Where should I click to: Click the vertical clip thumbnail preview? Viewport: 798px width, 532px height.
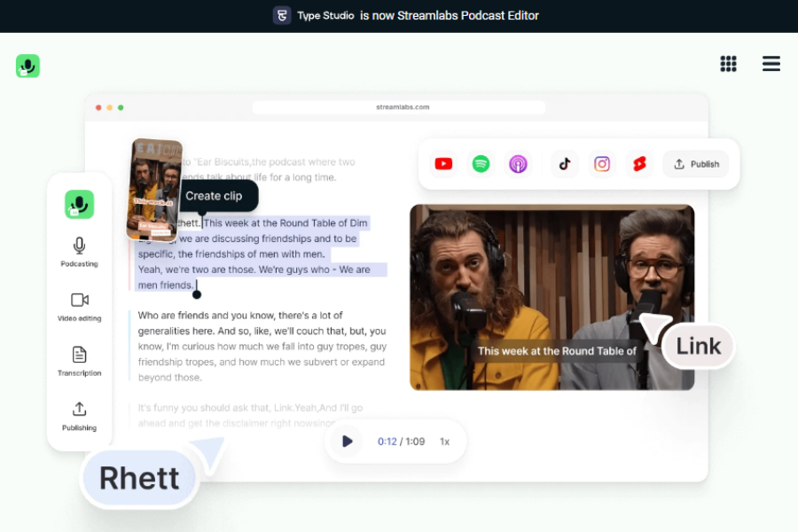click(154, 190)
